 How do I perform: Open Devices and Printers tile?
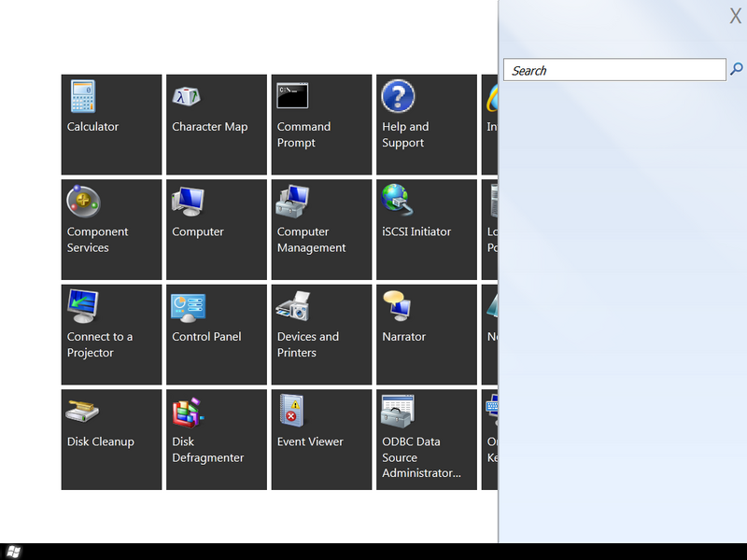click(321, 335)
